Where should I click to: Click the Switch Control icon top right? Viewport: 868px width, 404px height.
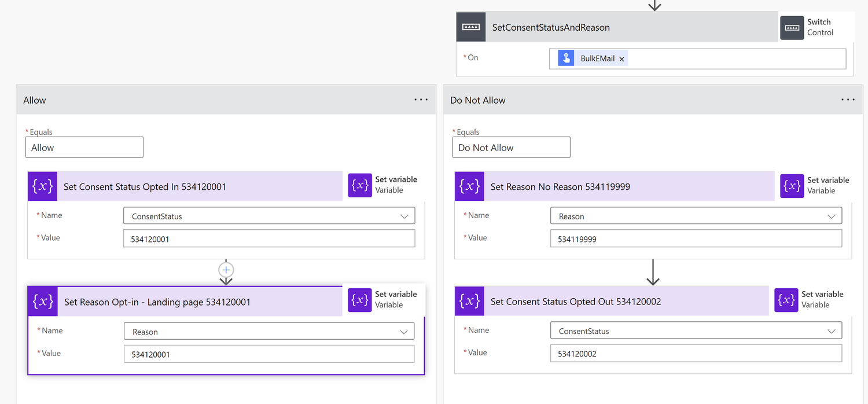[x=792, y=27]
